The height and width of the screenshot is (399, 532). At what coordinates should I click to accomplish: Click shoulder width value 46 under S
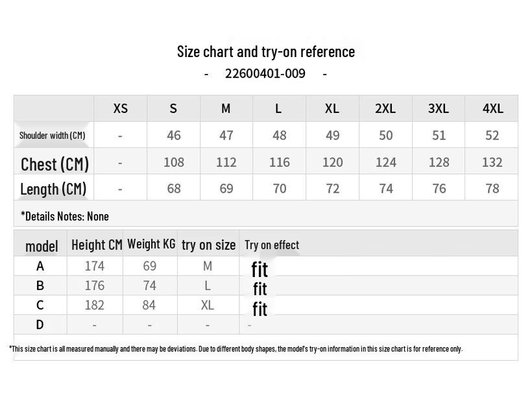tap(173, 136)
